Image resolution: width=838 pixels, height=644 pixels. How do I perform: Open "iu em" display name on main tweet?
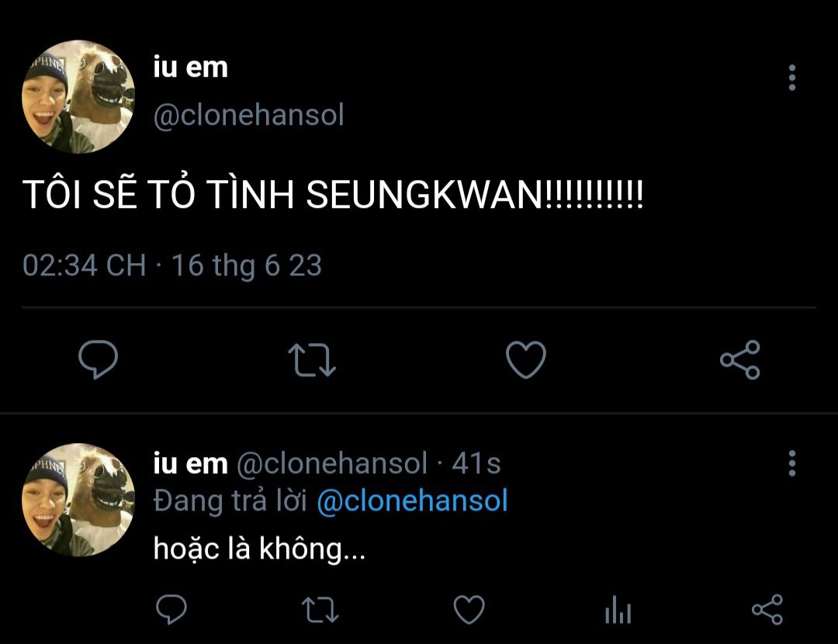[191, 68]
